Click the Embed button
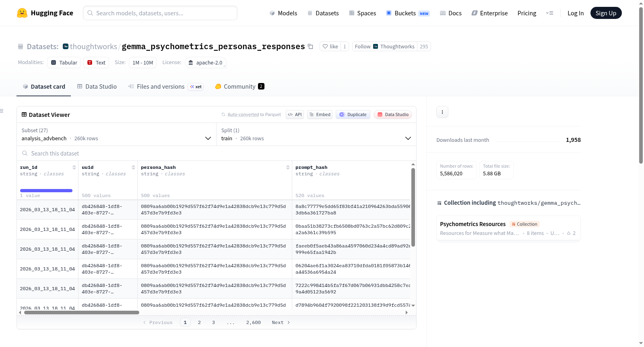This screenshot has height=347, width=644. click(320, 114)
